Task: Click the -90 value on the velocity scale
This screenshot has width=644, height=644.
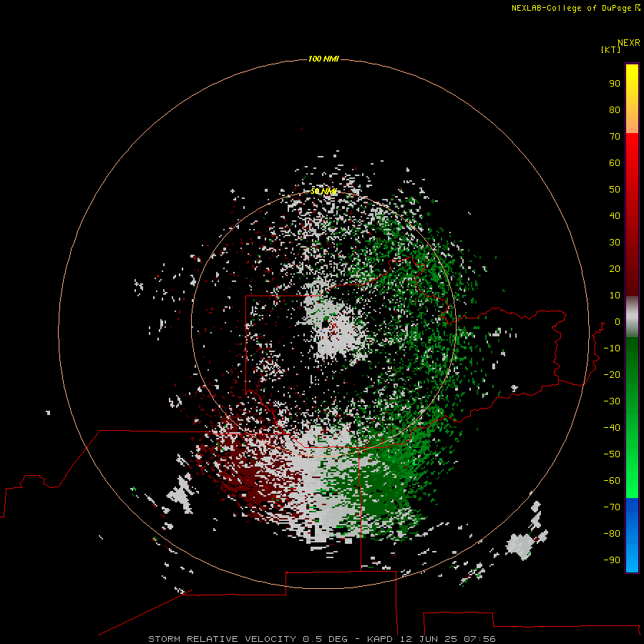Action: [x=612, y=560]
